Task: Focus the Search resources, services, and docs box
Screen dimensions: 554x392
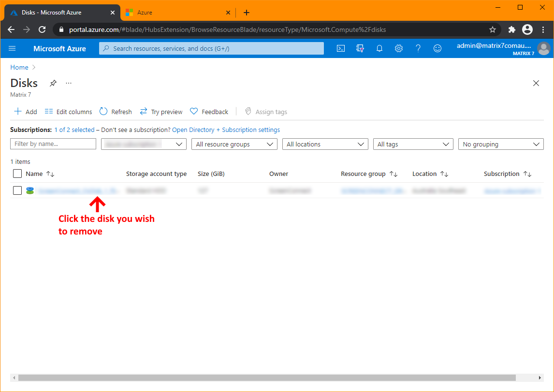Action: (211, 48)
